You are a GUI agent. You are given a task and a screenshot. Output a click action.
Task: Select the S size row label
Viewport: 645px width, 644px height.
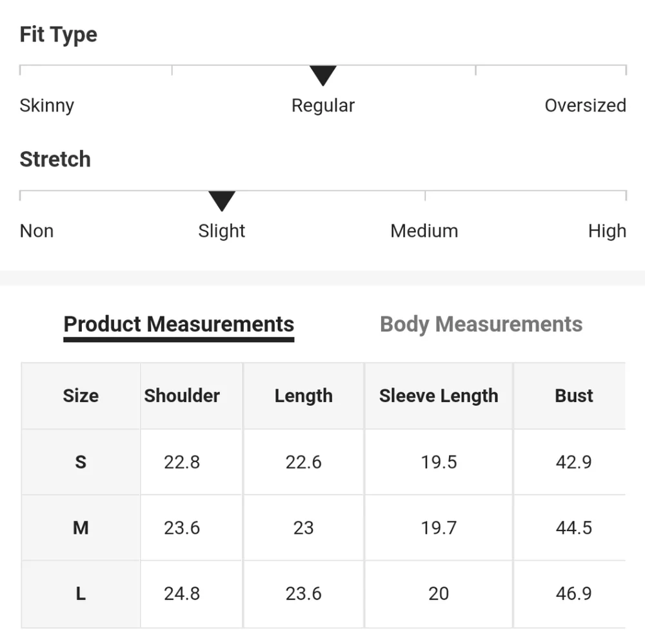coord(81,462)
